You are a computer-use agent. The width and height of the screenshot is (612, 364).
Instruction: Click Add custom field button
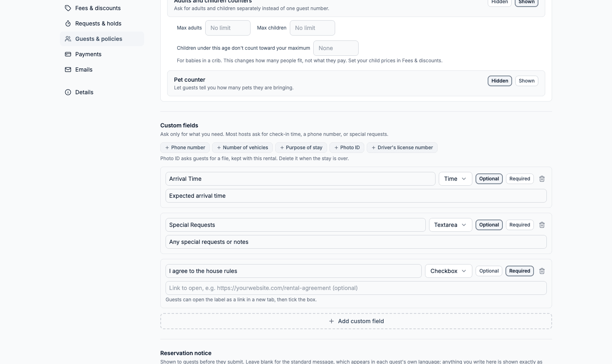(356, 321)
